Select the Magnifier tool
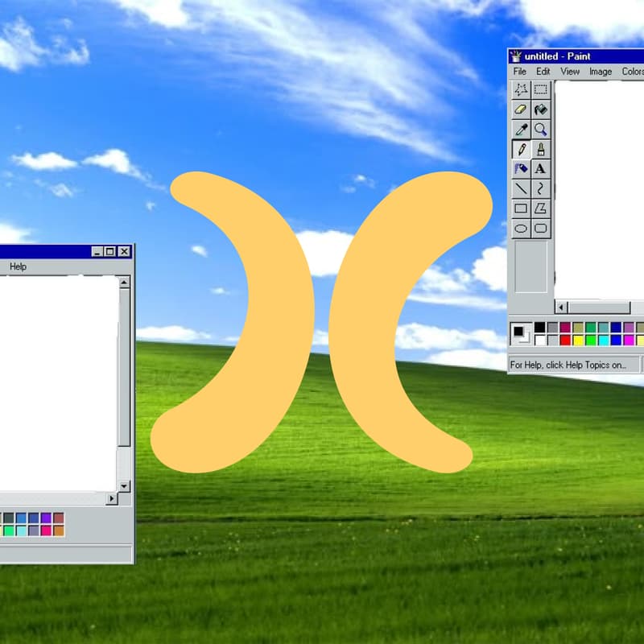The height and width of the screenshot is (644, 644). (x=540, y=130)
